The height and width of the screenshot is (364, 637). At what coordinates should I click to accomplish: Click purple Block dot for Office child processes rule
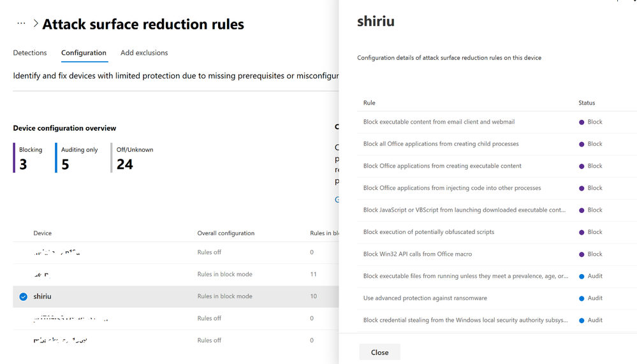(x=582, y=144)
